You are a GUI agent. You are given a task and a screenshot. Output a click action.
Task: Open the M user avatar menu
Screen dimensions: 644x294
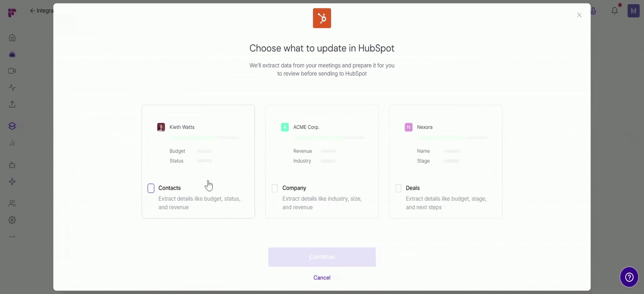(x=634, y=11)
